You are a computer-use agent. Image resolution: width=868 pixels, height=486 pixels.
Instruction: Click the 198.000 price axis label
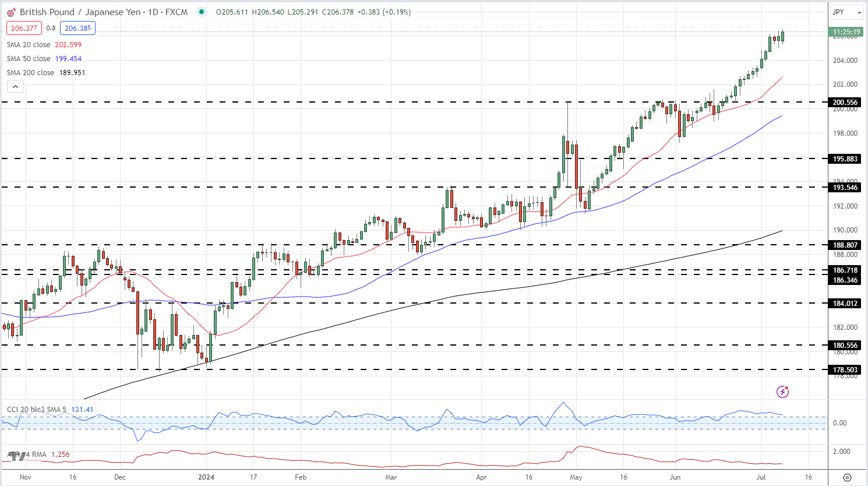pos(845,133)
